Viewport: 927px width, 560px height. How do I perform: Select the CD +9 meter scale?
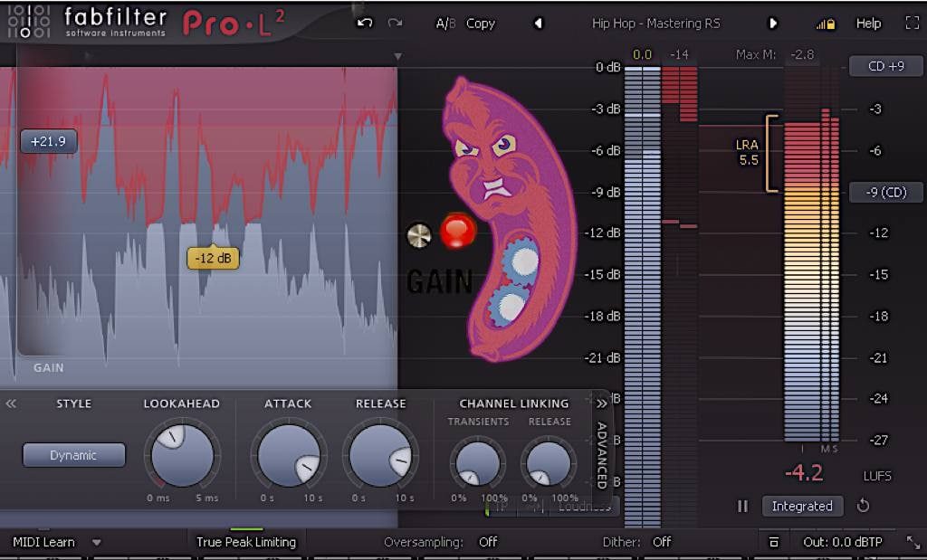(885, 66)
